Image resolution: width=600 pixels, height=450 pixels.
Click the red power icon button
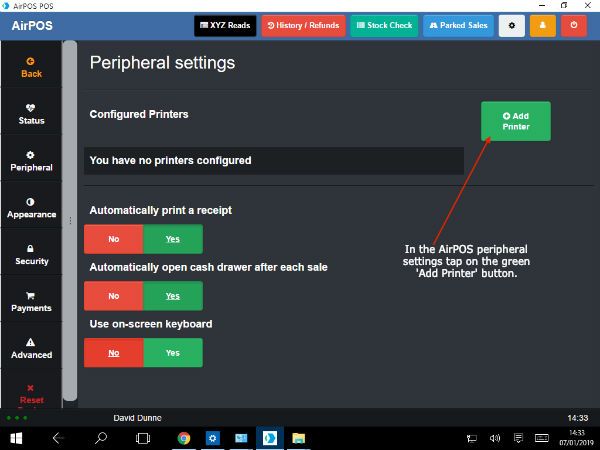(574, 26)
